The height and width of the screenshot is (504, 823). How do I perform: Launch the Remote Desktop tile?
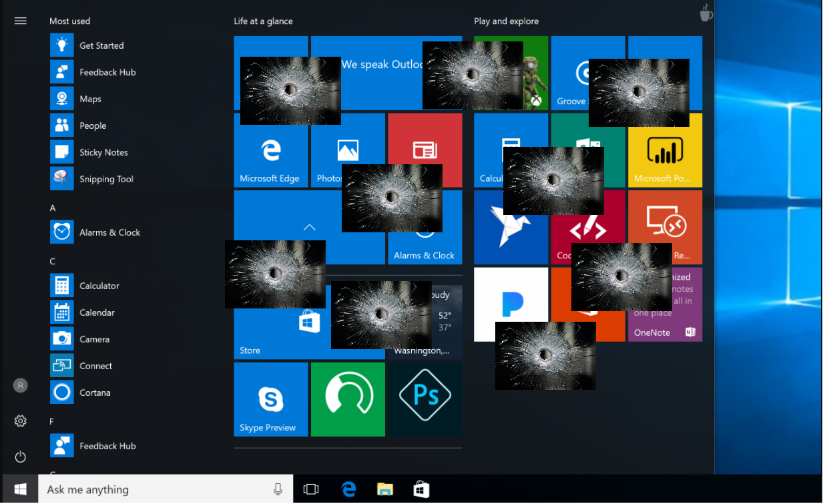(x=665, y=228)
